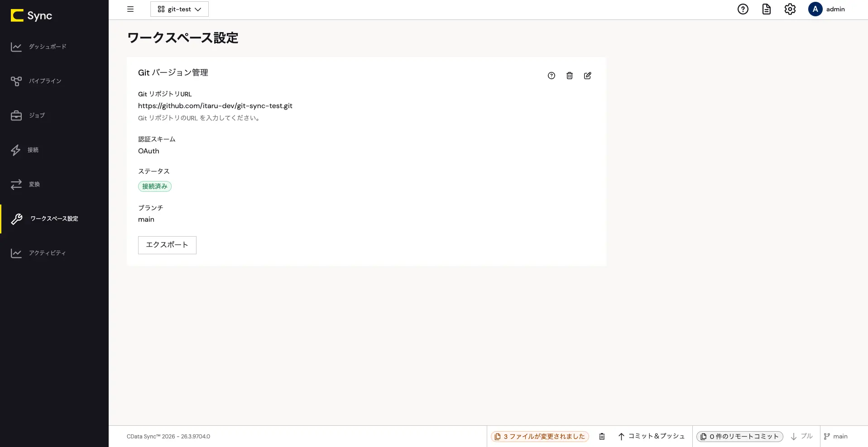Click main branch indicator in status bar
868x447 pixels.
836,437
